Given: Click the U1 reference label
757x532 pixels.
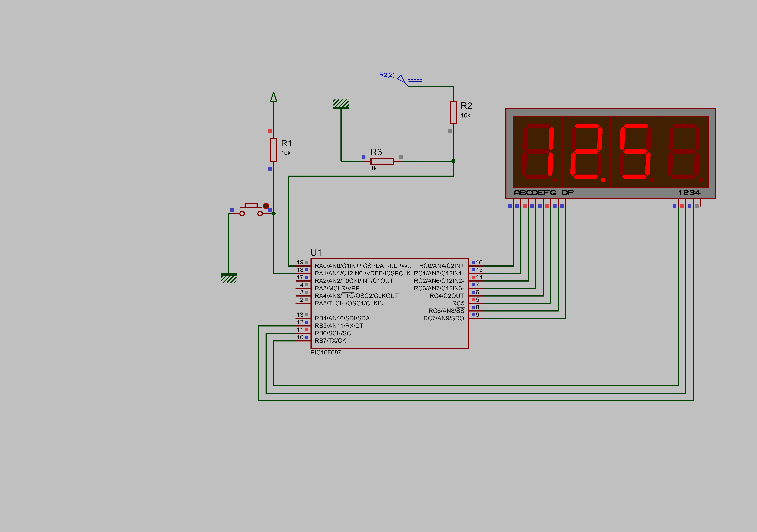Looking at the screenshot, I should [316, 252].
